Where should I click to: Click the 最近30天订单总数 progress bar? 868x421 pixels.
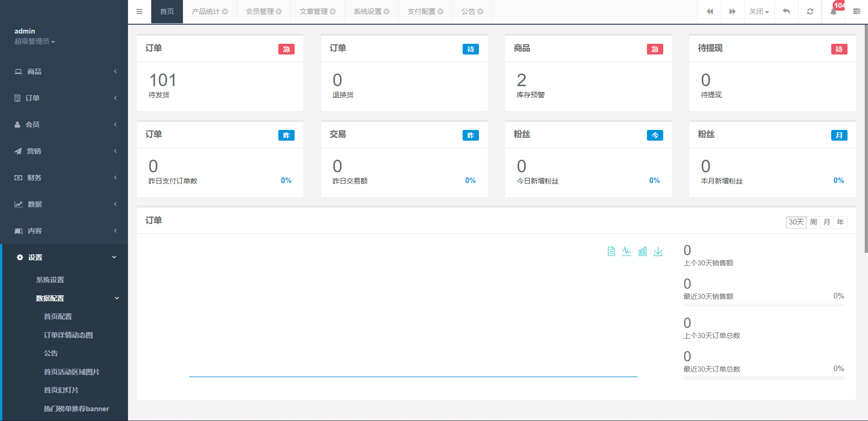click(x=764, y=378)
